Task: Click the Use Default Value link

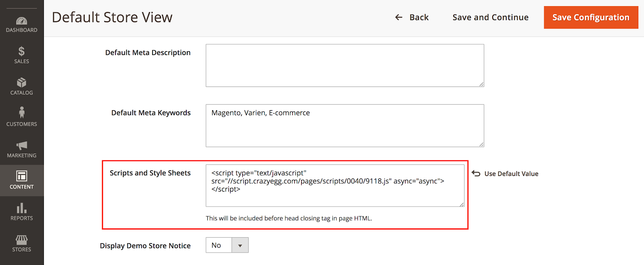Action: [x=511, y=174]
